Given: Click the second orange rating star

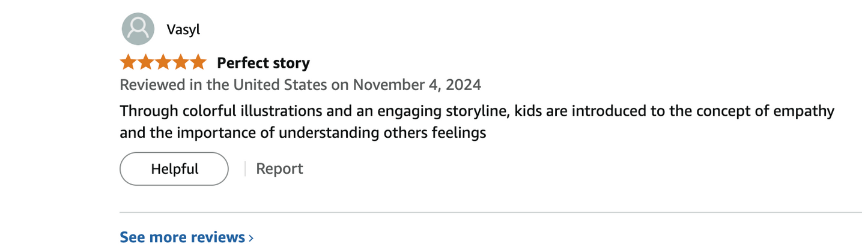Looking at the screenshot, I should tap(146, 62).
